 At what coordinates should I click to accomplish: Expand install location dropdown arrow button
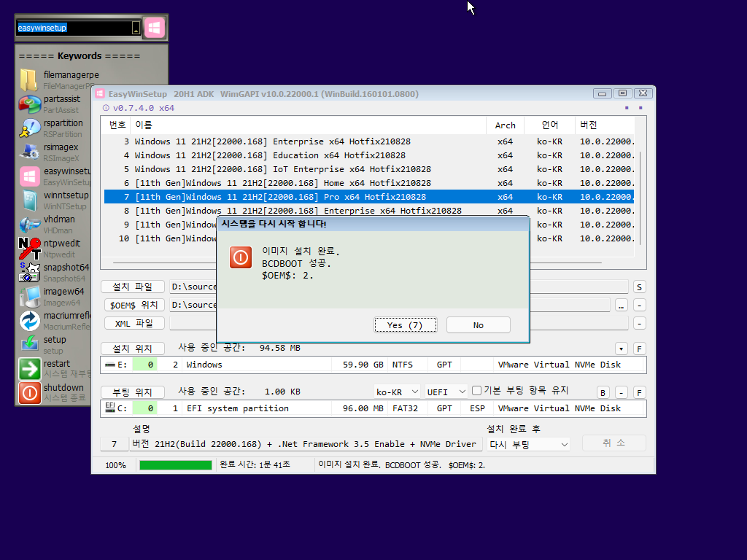coord(621,349)
